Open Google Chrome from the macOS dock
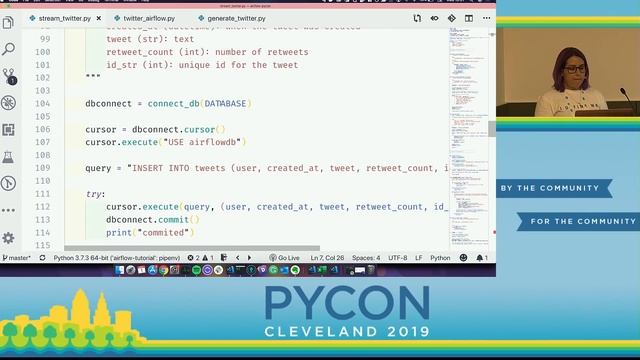Screen dimensions: 640x360 click(x=163, y=270)
